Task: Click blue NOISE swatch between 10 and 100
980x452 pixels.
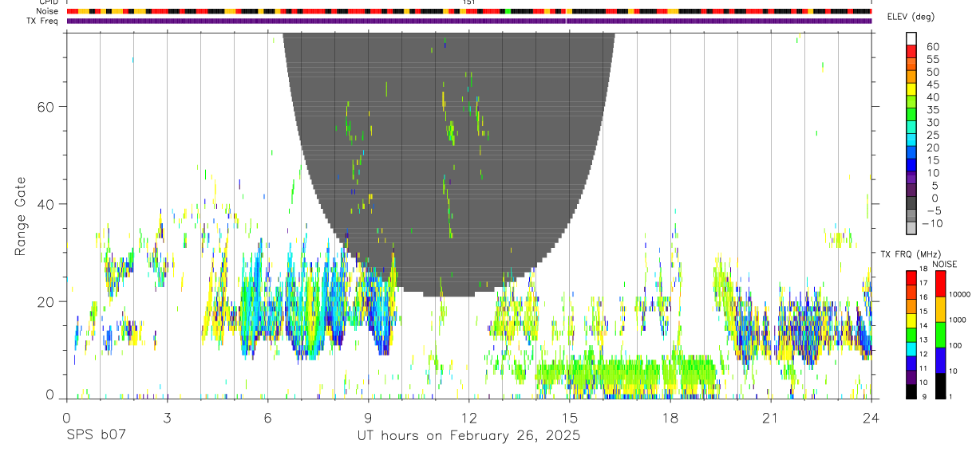Action: (941, 360)
